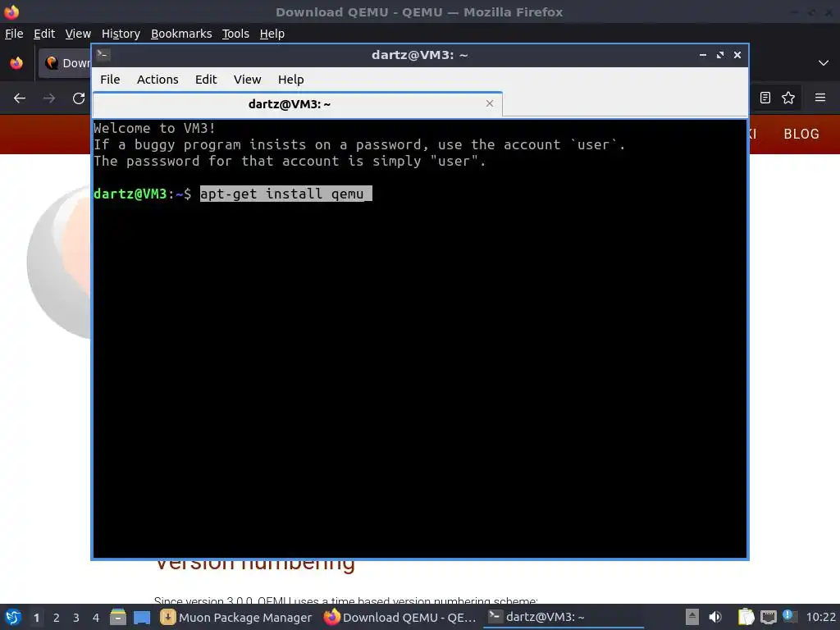Open the clipboard manager tray icon
The height and width of the screenshot is (630, 840).
coord(746,617)
